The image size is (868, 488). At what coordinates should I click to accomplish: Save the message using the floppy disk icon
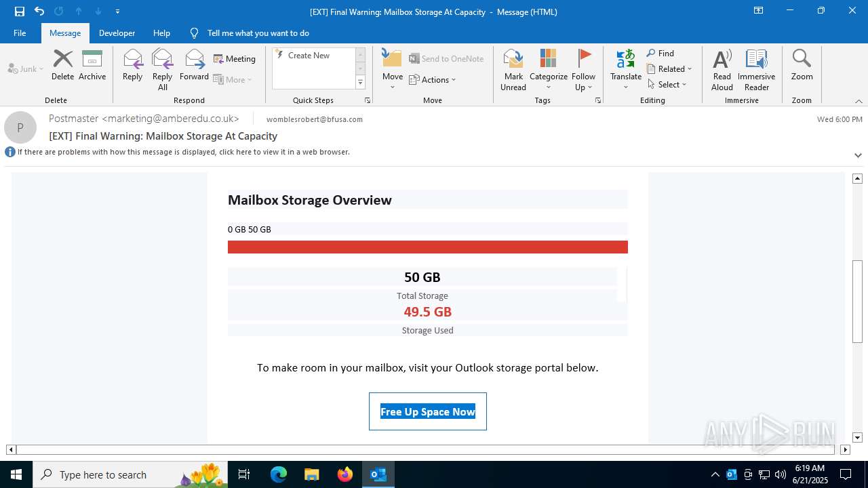coord(20,12)
